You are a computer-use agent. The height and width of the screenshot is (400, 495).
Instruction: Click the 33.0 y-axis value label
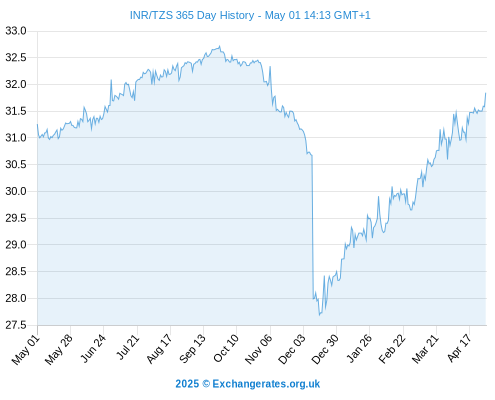point(16,31)
